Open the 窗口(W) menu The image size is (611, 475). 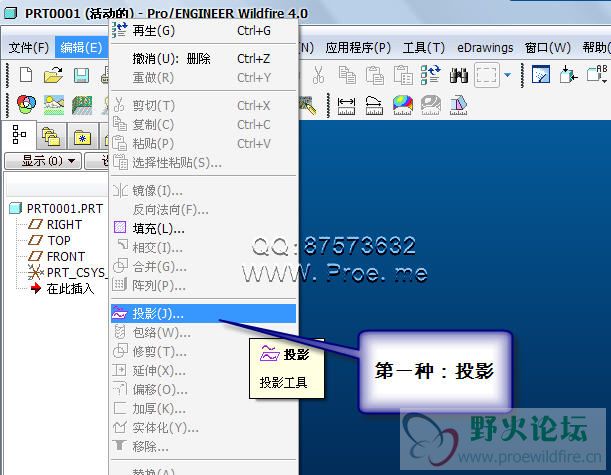(x=547, y=48)
